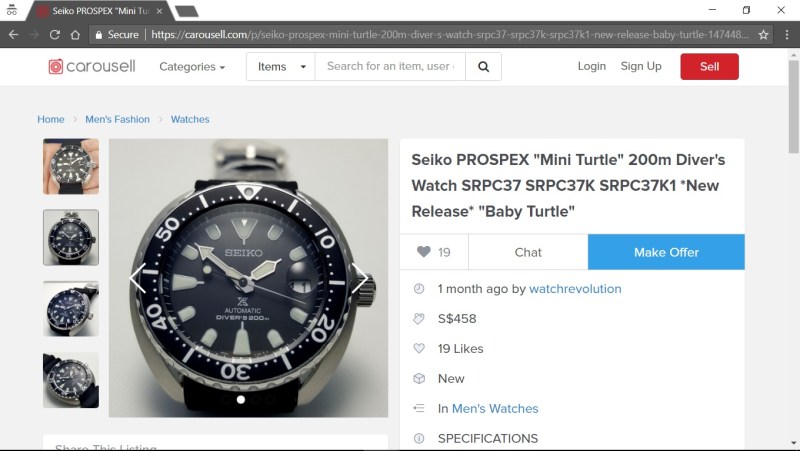Open the Items search type dropdown

pyautogui.click(x=280, y=67)
